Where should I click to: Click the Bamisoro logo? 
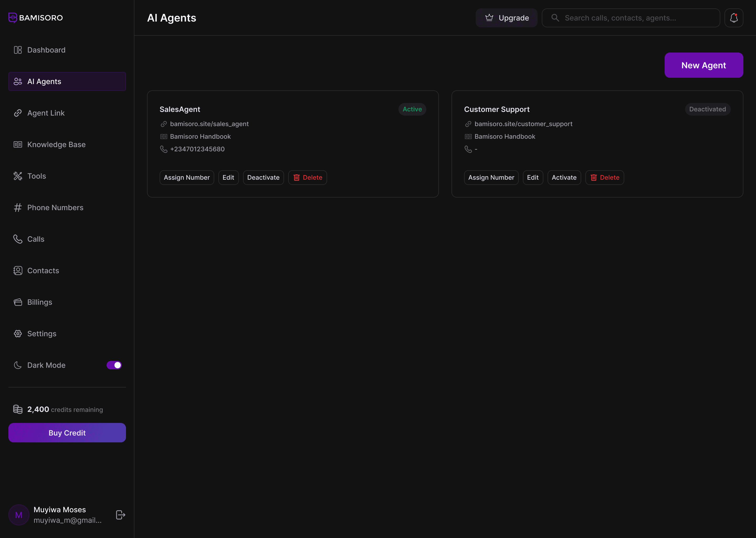pyautogui.click(x=35, y=18)
